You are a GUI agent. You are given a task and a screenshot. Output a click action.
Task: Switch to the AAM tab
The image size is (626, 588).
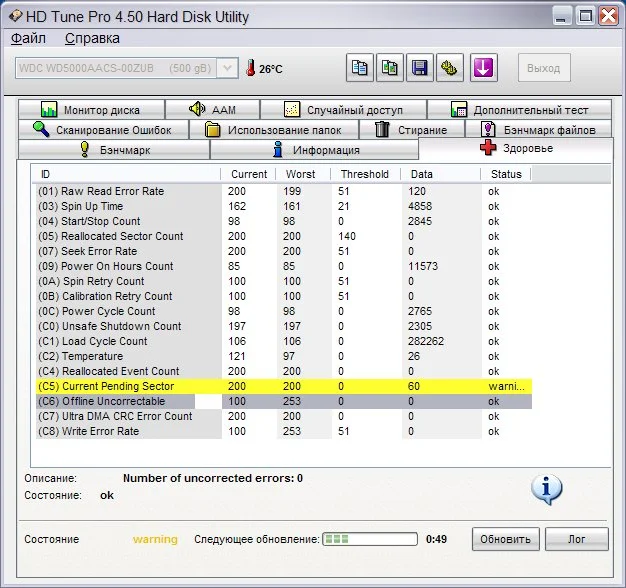pos(212,109)
